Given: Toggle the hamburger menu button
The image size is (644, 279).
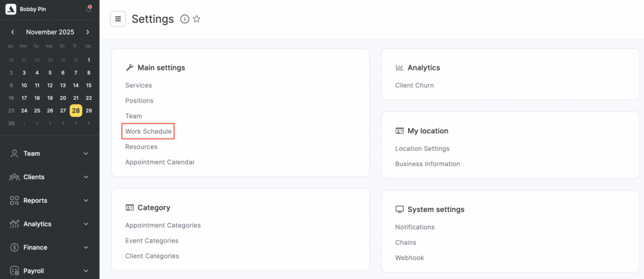Looking at the screenshot, I should coord(118,19).
